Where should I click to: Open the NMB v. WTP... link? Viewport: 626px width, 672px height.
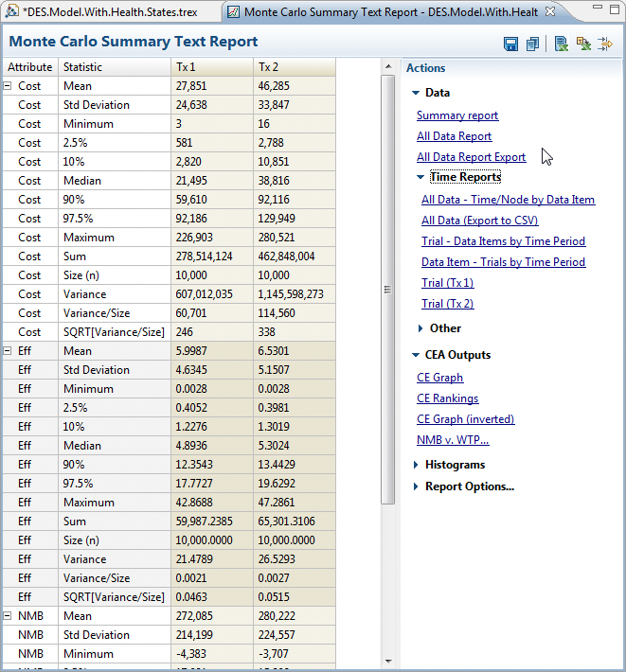(x=453, y=440)
